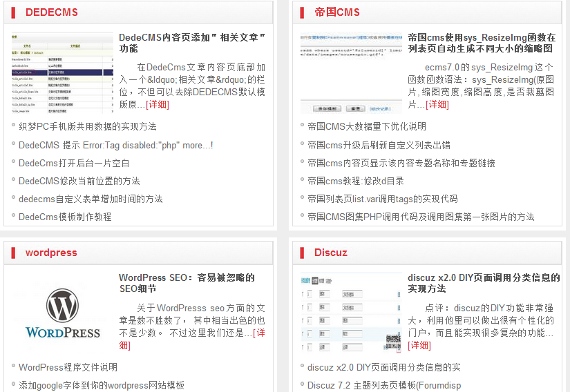Click the WordPress logo thumbnail
The width and height of the screenshot is (570, 392).
pos(62,313)
